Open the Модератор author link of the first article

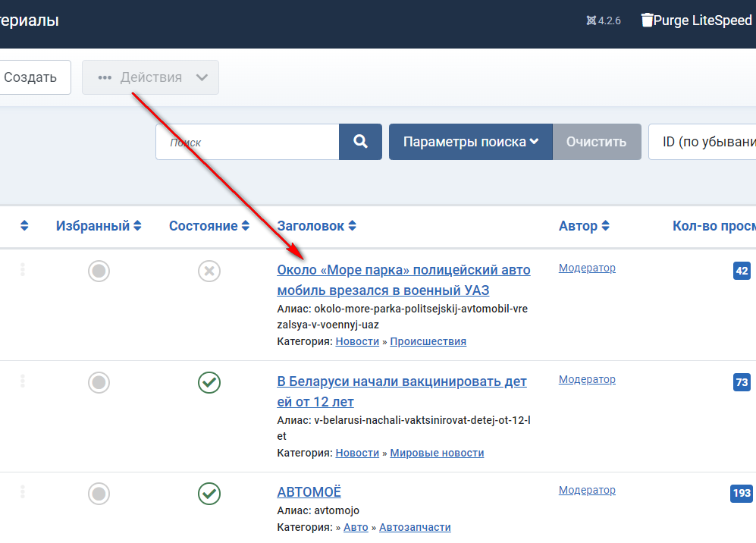587,268
